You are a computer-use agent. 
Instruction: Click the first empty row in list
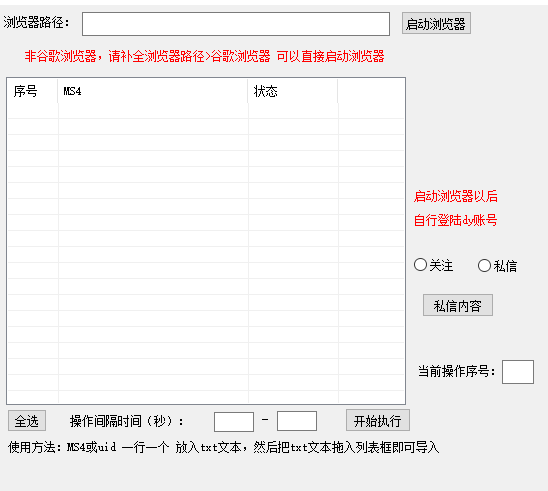(206, 111)
